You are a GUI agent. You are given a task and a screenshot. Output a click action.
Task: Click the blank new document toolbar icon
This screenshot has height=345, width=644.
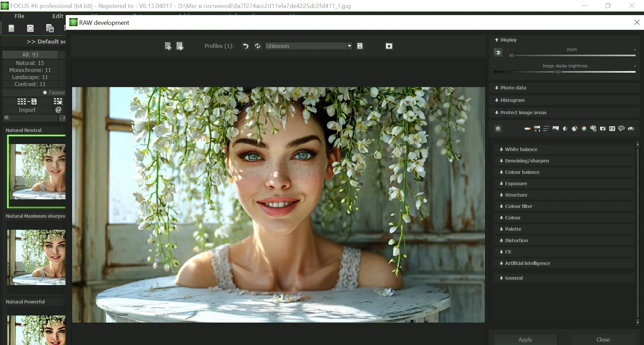point(11,28)
